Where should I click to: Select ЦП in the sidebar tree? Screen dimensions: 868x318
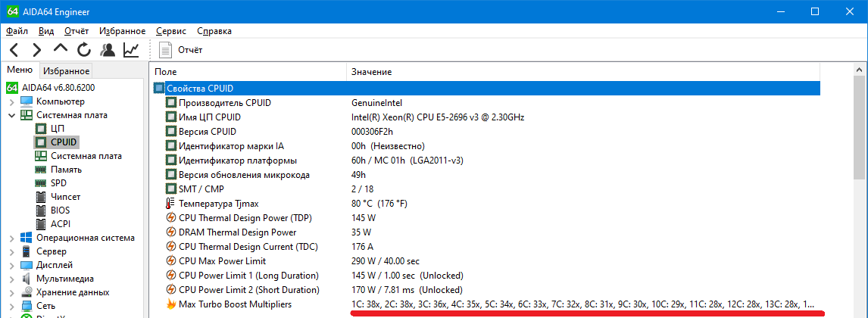[58, 129]
